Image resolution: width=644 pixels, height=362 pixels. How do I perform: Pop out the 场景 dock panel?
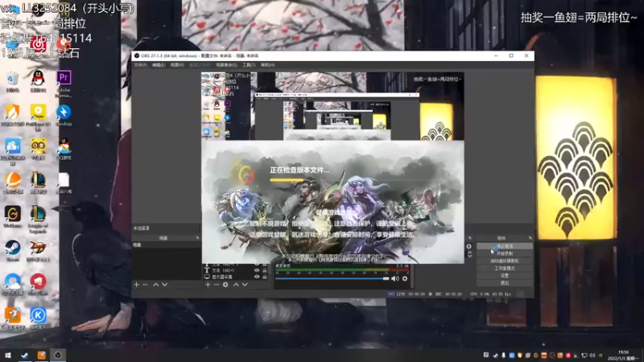tap(197, 238)
